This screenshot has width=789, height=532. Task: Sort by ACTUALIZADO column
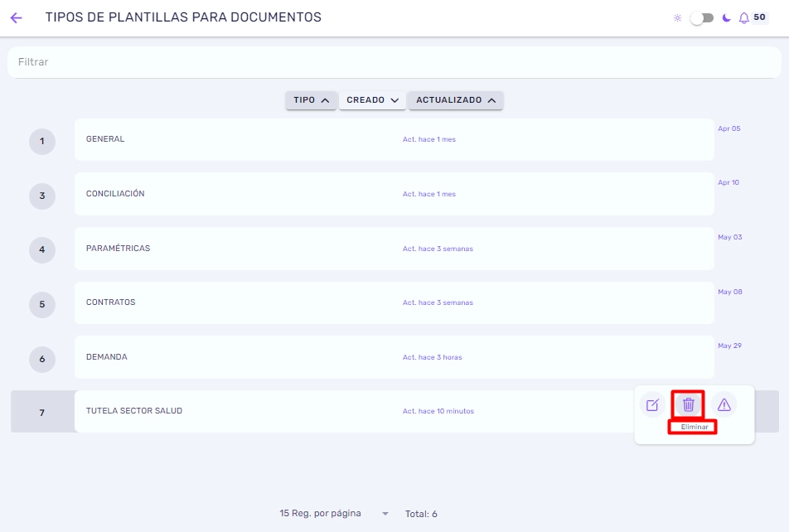click(456, 100)
